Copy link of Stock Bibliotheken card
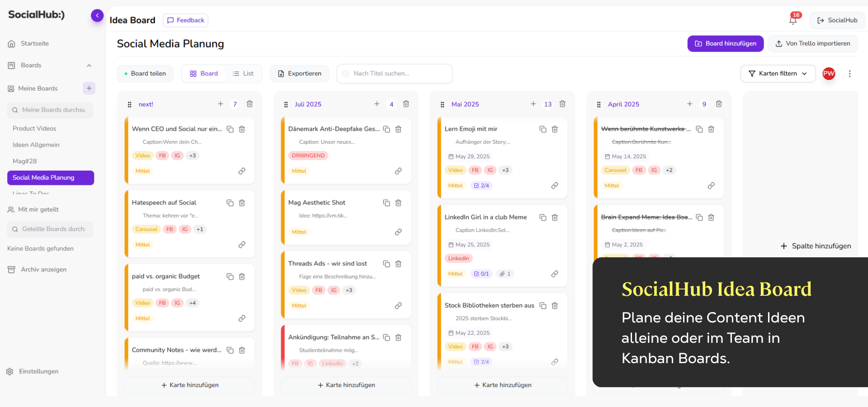This screenshot has width=868, height=407. click(555, 362)
